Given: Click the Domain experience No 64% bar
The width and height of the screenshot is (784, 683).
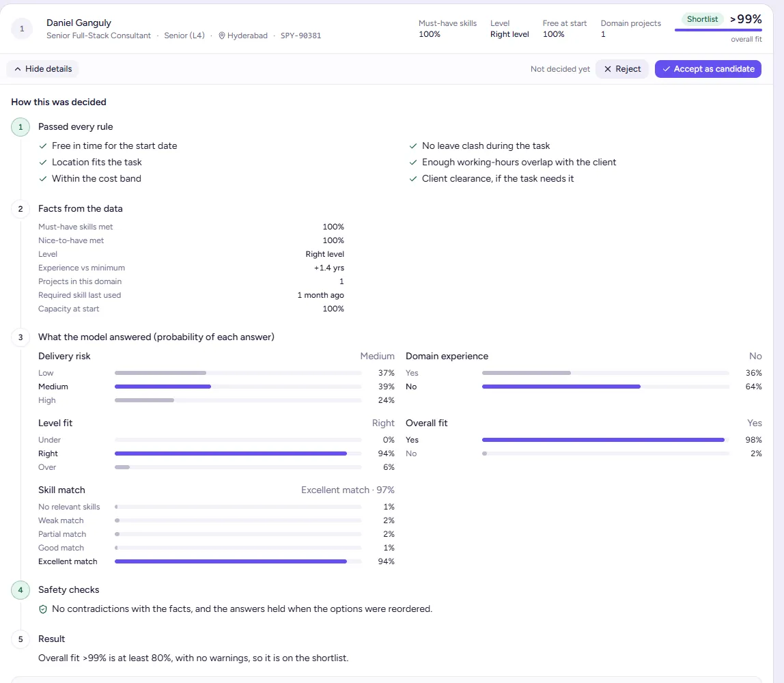Looking at the screenshot, I should coord(606,387).
